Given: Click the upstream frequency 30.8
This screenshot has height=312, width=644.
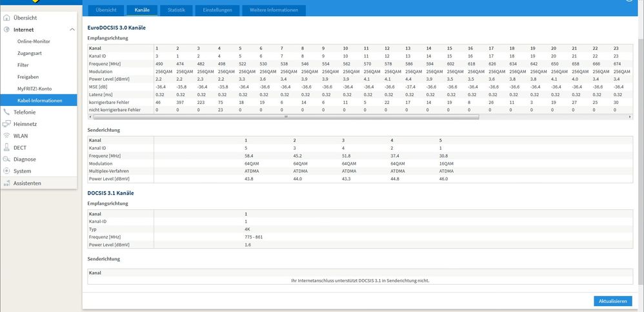Looking at the screenshot, I should [443, 156].
